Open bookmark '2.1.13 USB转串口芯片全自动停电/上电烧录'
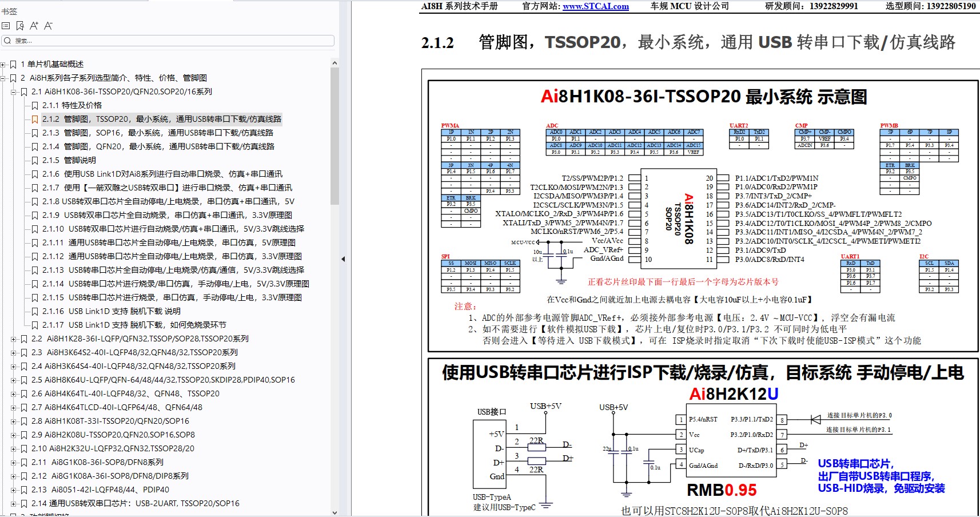 pyautogui.click(x=173, y=270)
